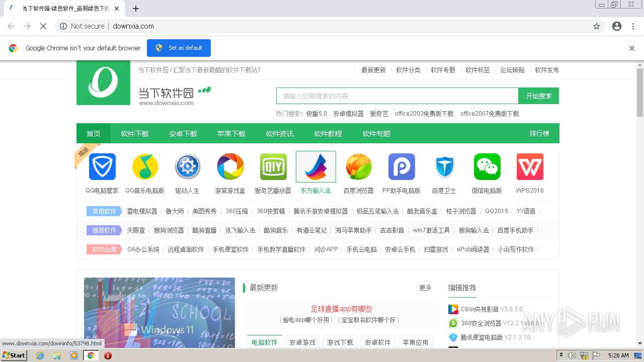Viewport: 644px width, 362px height.
Task: Open the 百度卫士 shield icon
Action: (x=444, y=167)
